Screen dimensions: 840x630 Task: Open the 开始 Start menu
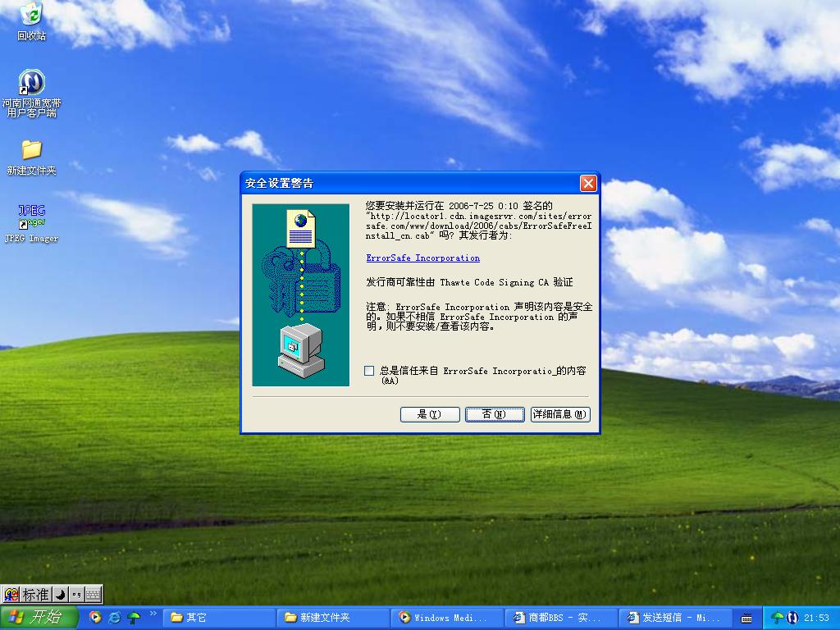click(39, 617)
